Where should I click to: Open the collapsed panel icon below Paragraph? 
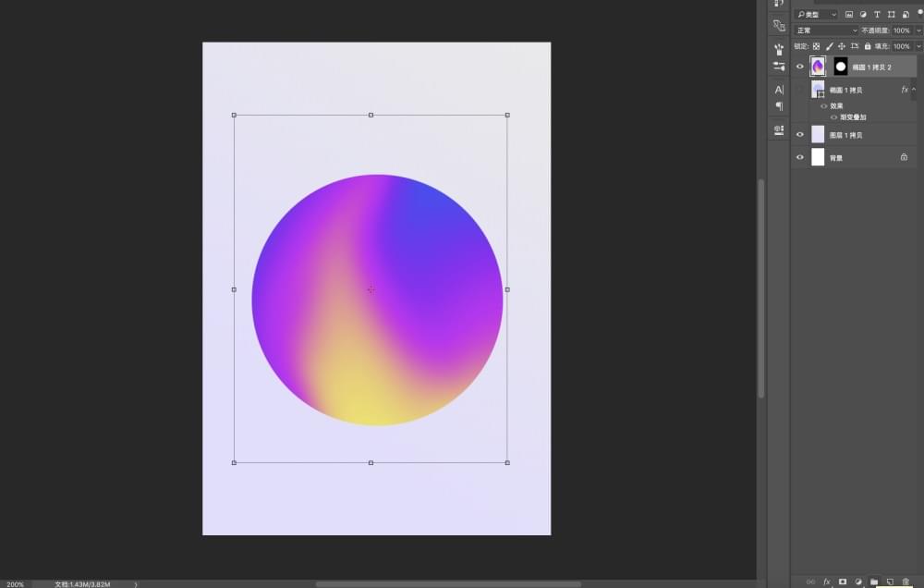[x=779, y=129]
